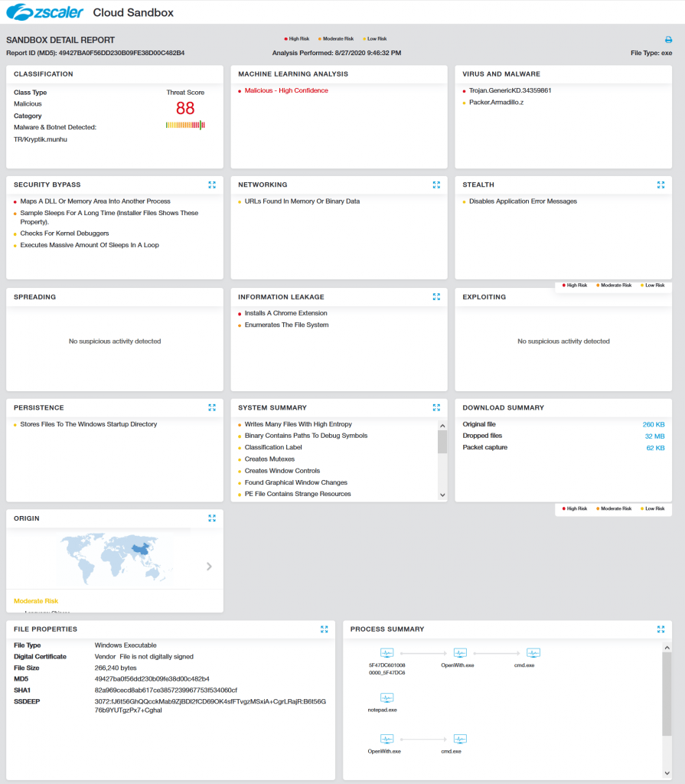Expand the Stealth panel
Viewport: 685px width, 784px height.
(x=661, y=185)
